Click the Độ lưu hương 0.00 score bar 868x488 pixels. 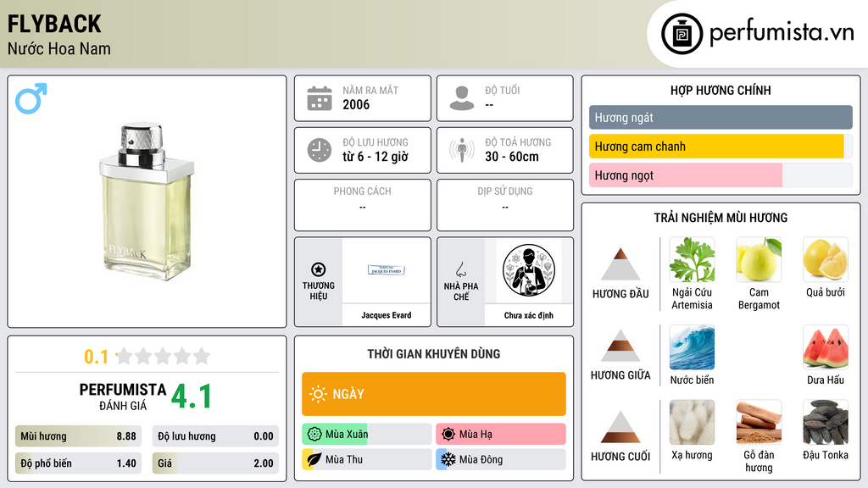click(215, 436)
